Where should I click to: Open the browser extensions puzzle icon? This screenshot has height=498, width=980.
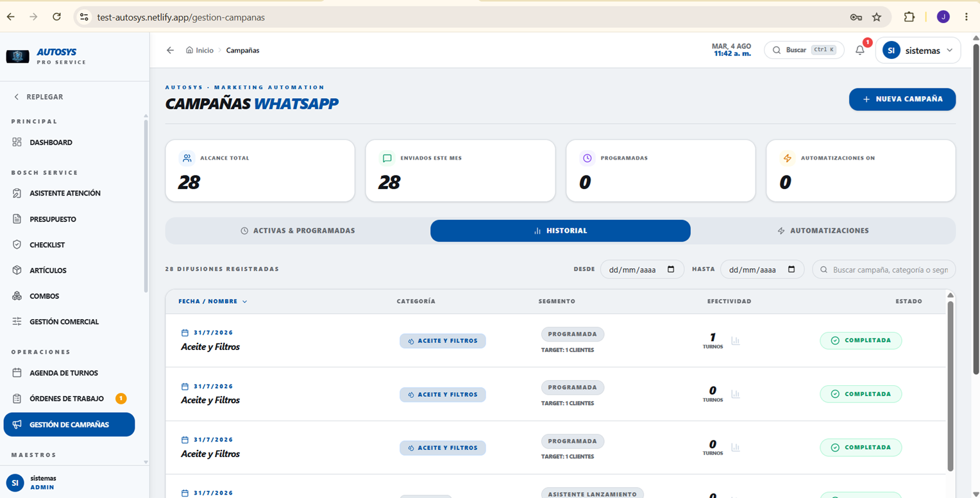(x=909, y=17)
